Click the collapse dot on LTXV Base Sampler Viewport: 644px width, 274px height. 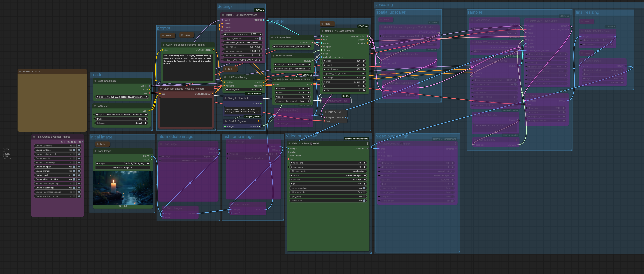pos(322,31)
